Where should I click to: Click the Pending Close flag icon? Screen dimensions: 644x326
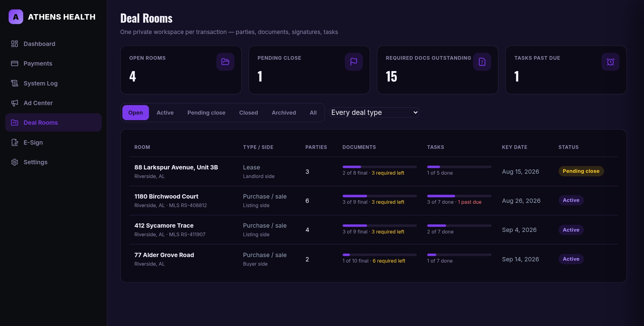354,62
